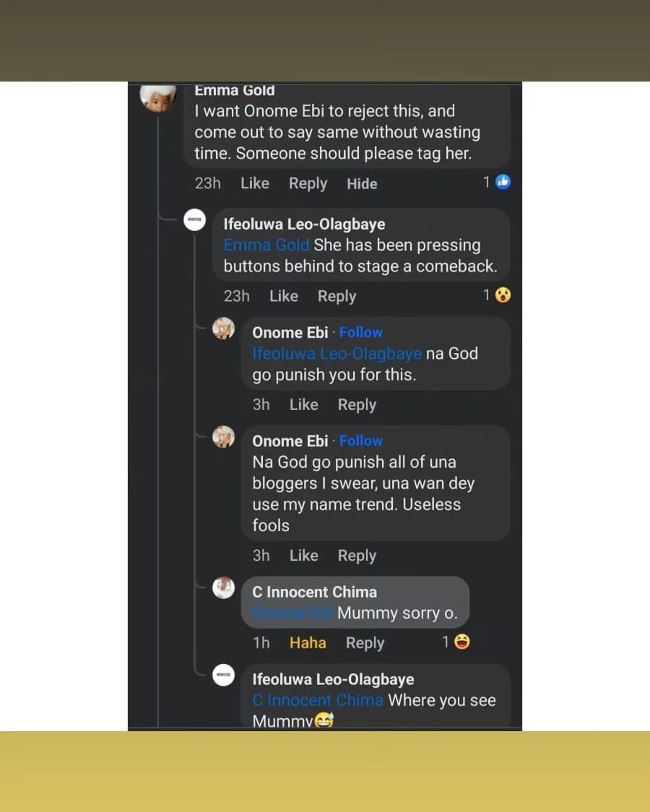The height and width of the screenshot is (812, 650).
Task: Like Ifeoluwa's 'pressing buttons' comment
Action: (283, 296)
